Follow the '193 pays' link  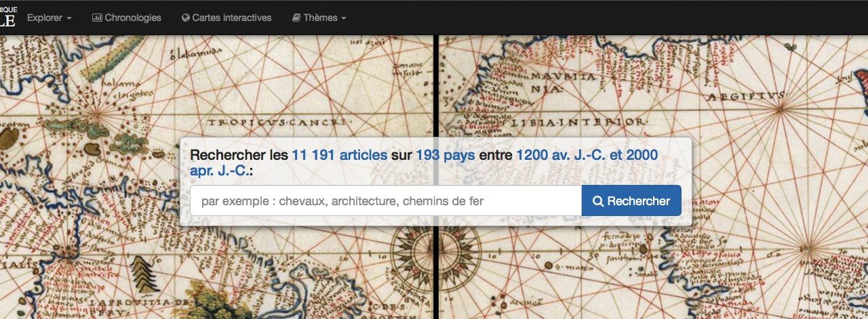[446, 155]
